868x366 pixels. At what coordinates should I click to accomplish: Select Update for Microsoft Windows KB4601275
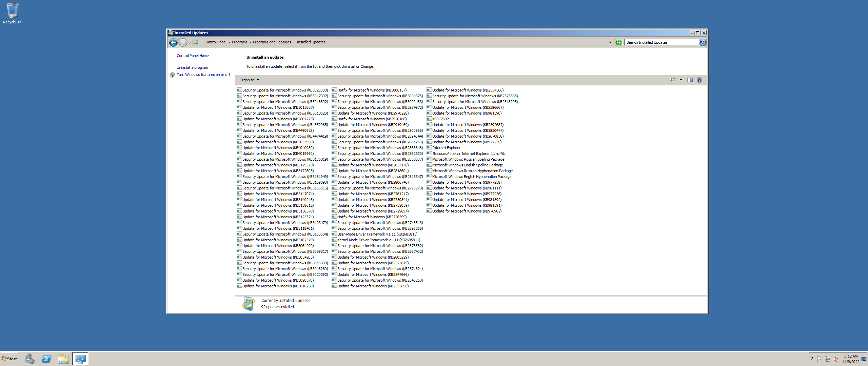tap(275, 119)
